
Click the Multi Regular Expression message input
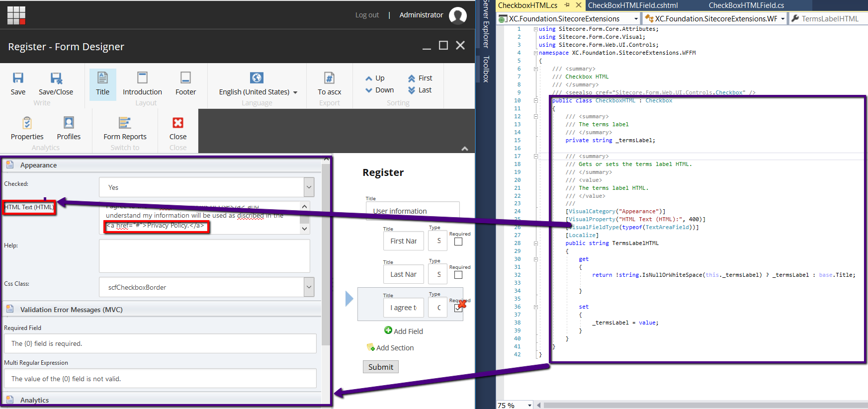pyautogui.click(x=160, y=378)
